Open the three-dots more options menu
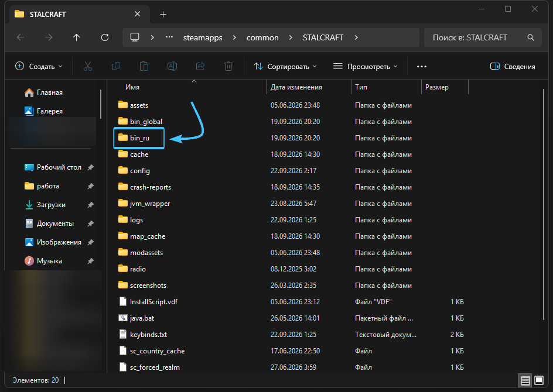Screen dimensions: 553x392 click(422, 66)
